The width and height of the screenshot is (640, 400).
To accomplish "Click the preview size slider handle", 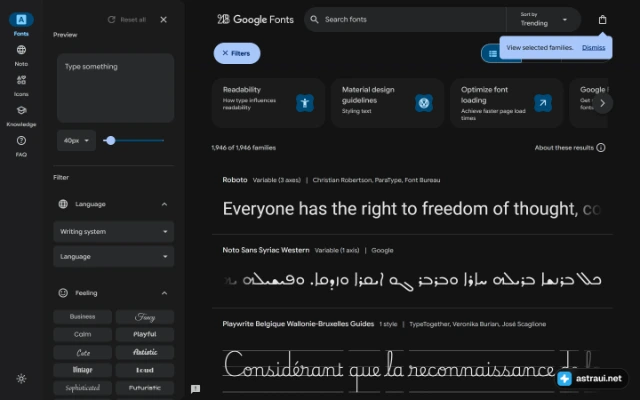I will pyautogui.click(x=111, y=140).
